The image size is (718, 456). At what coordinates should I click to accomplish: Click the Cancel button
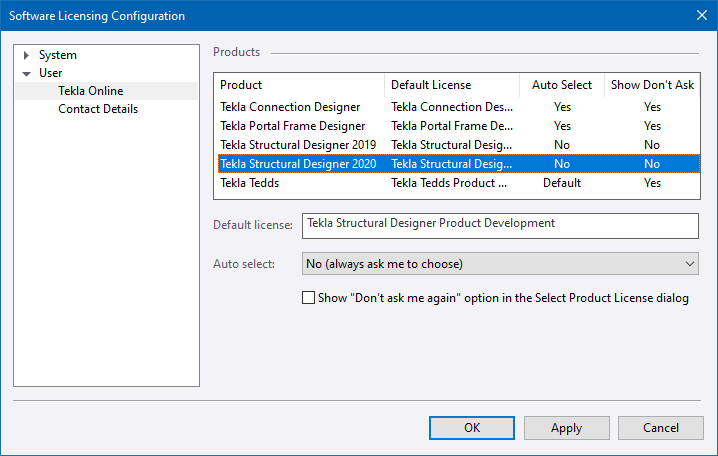pyautogui.click(x=661, y=428)
